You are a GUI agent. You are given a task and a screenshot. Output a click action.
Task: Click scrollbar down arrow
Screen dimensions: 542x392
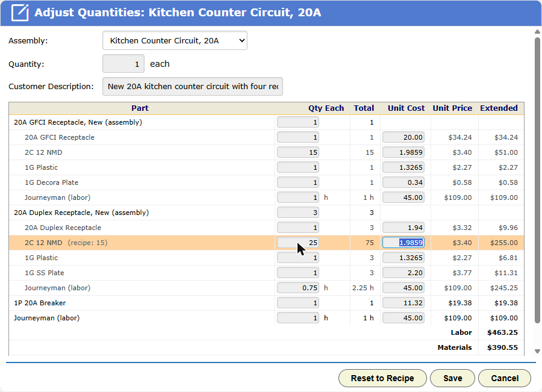[537, 351]
